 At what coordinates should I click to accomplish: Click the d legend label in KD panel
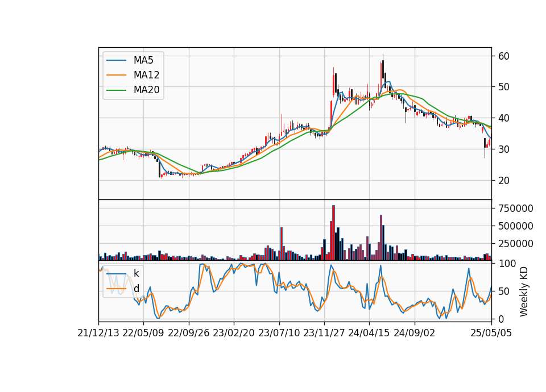(x=136, y=289)
